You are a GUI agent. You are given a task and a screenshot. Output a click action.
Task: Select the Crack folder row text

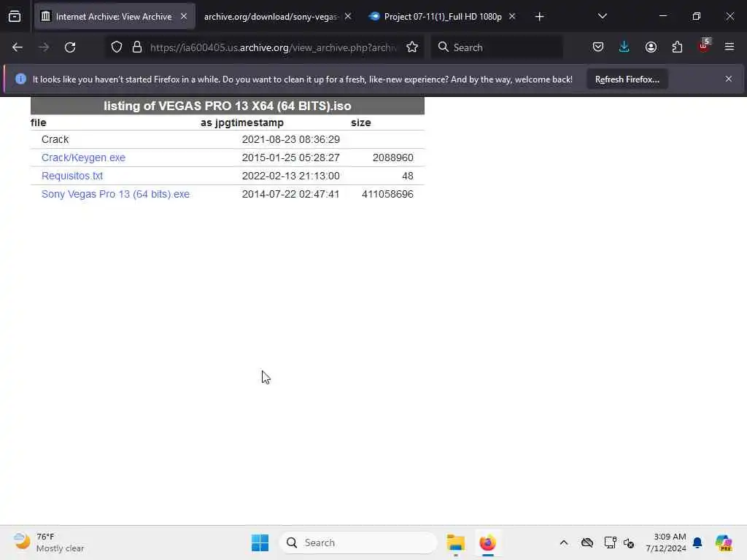(x=55, y=139)
